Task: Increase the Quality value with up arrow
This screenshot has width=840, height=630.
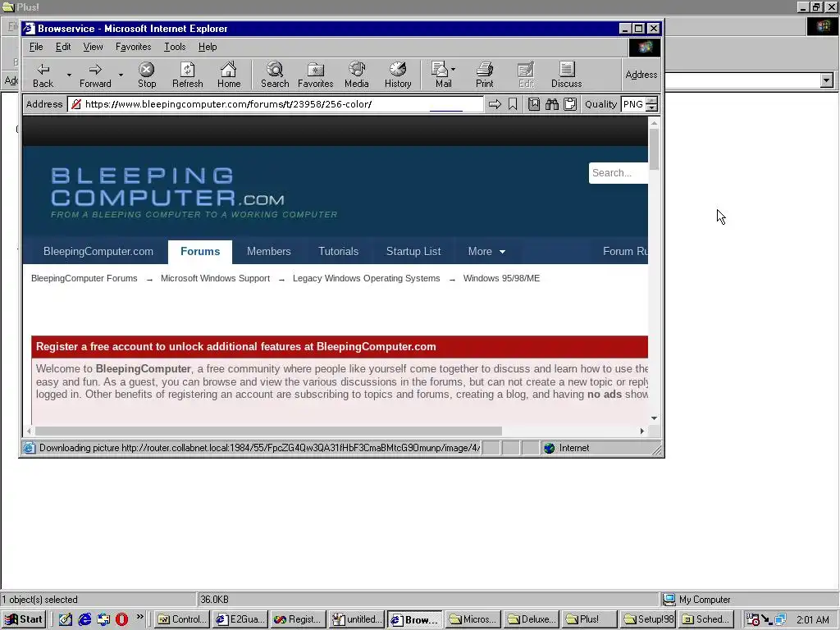Action: (651, 100)
